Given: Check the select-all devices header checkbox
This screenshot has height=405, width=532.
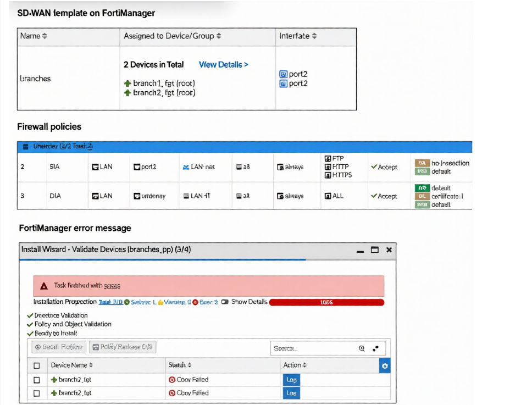Looking at the screenshot, I should [37, 365].
